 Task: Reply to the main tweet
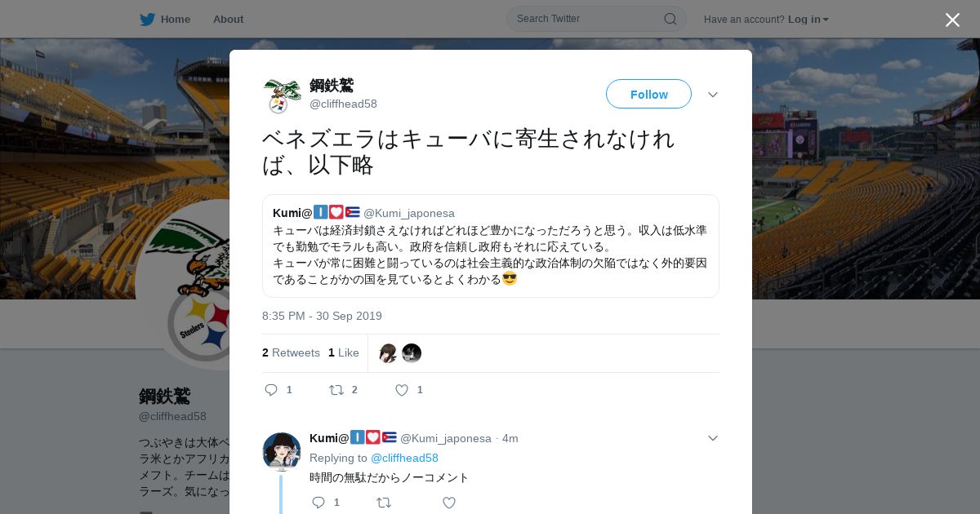tap(272, 390)
